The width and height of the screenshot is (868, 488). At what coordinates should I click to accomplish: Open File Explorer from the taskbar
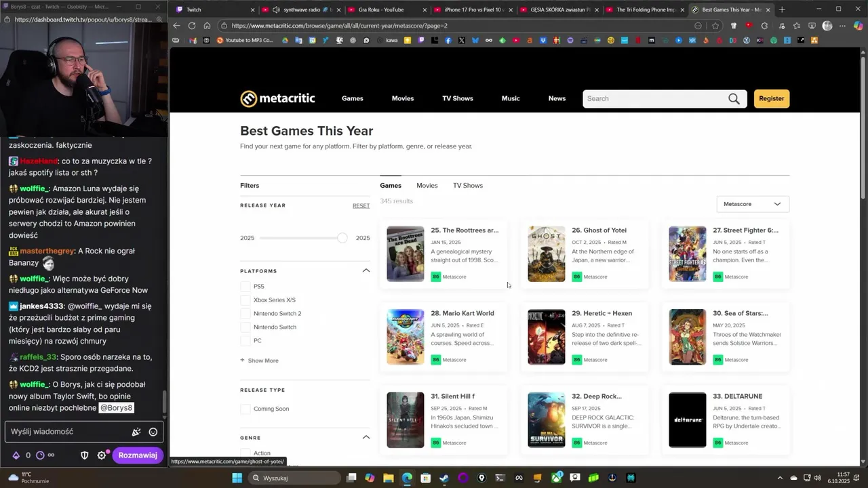[x=389, y=478]
